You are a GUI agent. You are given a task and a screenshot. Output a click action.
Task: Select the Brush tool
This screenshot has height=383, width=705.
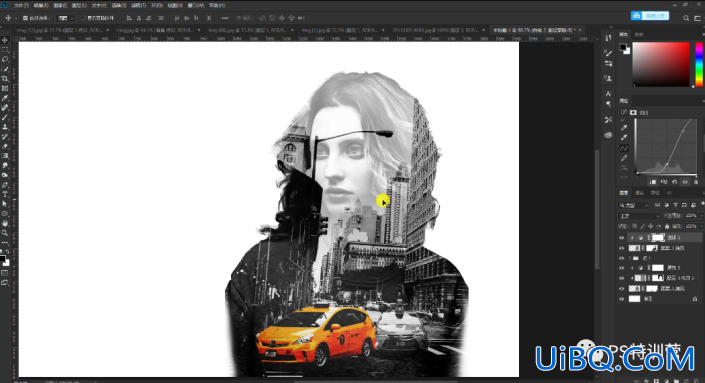[5, 117]
